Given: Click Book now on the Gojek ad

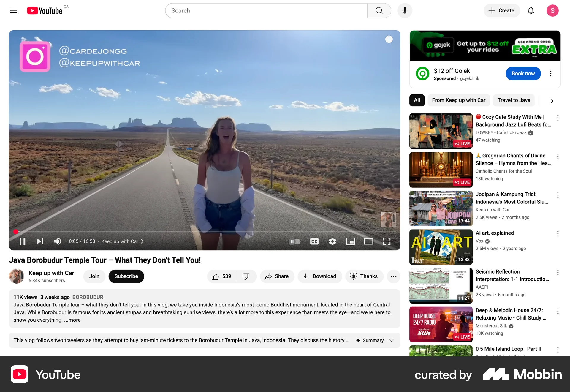Looking at the screenshot, I should click(x=523, y=73).
